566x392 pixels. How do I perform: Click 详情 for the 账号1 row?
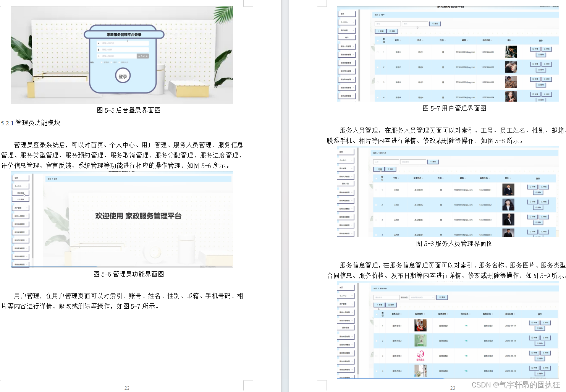tap(535, 49)
